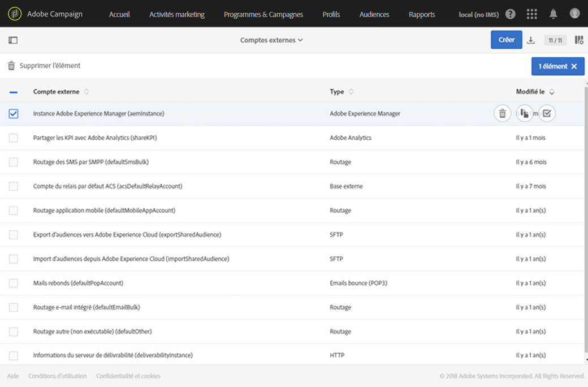This screenshot has width=588, height=387.
Task: Click the configure list columns icon
Action: tap(579, 40)
